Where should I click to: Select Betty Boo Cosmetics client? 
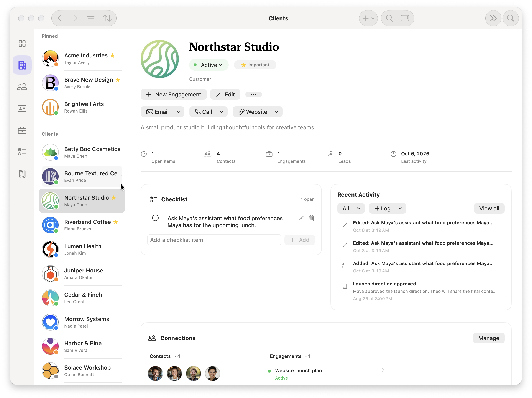(x=82, y=152)
